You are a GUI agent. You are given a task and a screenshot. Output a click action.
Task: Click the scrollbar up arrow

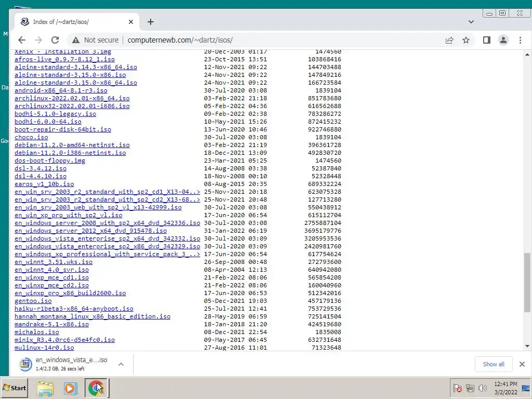[x=527, y=54]
